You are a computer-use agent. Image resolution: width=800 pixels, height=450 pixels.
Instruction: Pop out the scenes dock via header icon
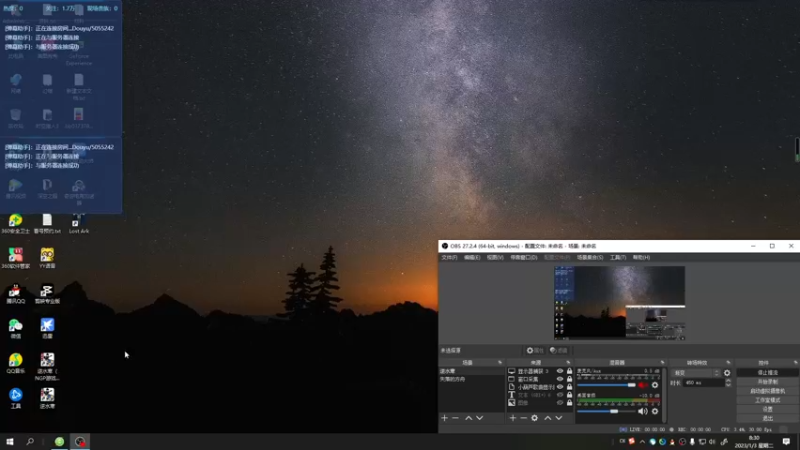point(500,362)
